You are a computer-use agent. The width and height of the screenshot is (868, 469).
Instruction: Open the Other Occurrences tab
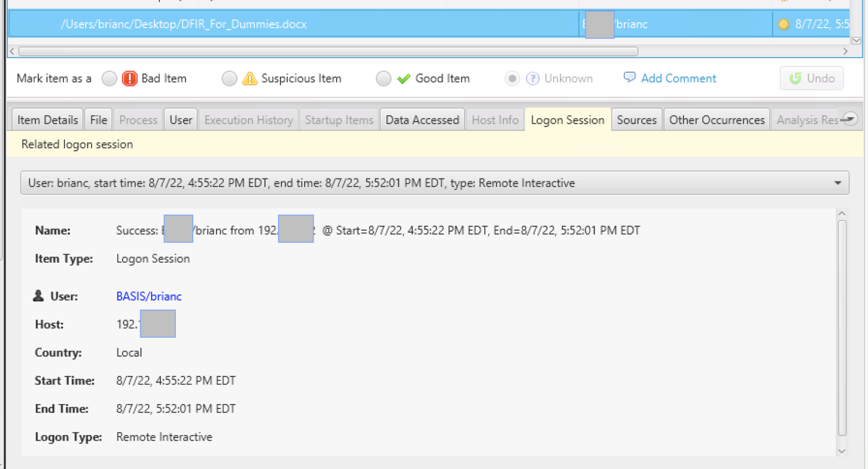(x=717, y=120)
